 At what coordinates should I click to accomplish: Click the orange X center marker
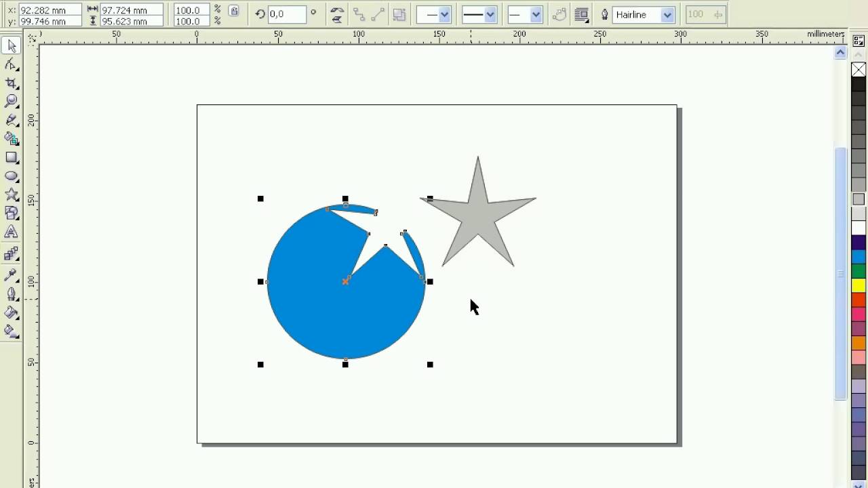345,281
